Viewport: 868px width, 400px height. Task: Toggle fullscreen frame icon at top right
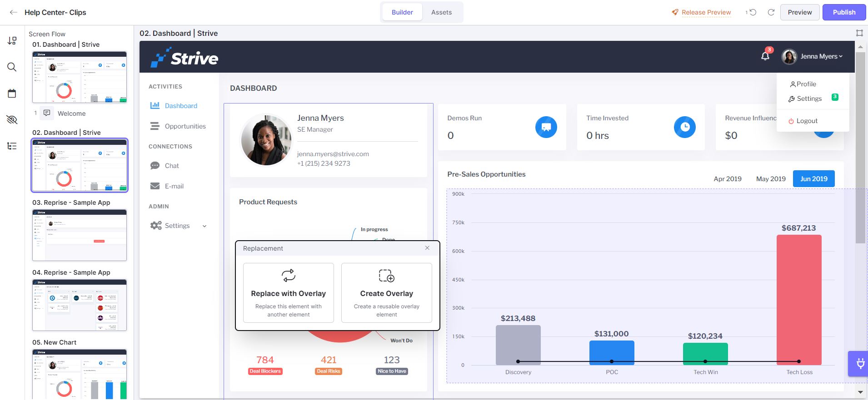tap(859, 33)
